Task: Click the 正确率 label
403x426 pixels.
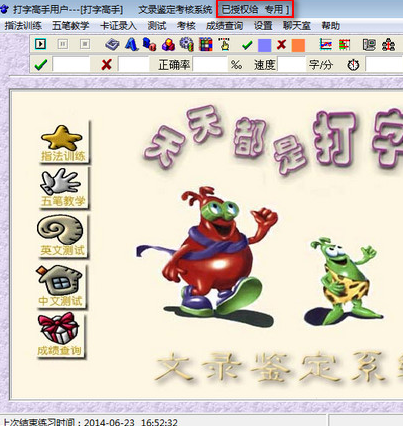Action: point(174,65)
